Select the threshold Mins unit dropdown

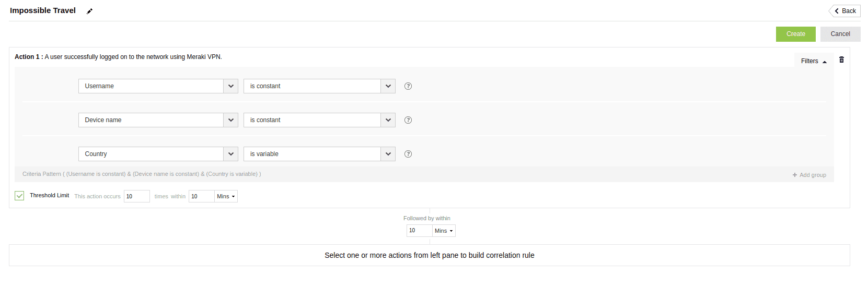[x=226, y=196]
